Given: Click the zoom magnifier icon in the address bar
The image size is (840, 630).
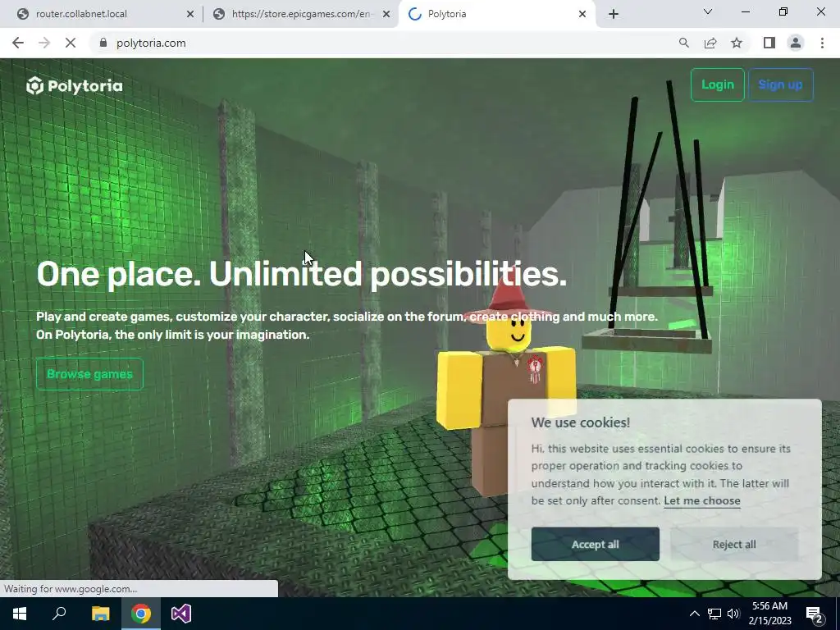Looking at the screenshot, I should [683, 43].
